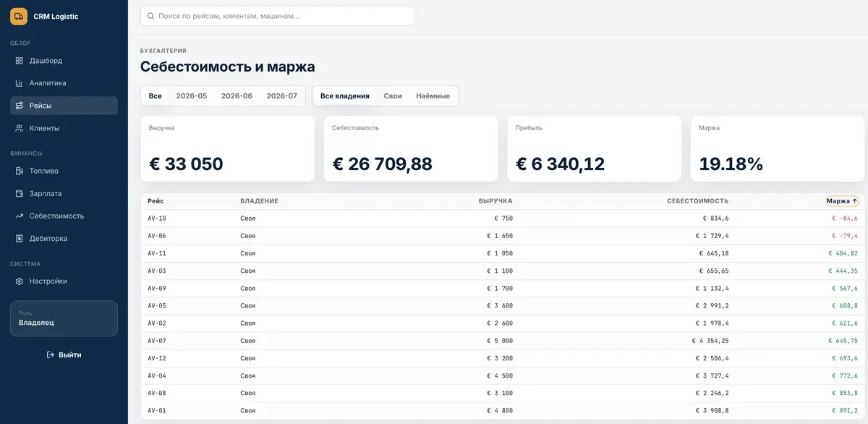Open the Клиенты section

(x=64, y=128)
